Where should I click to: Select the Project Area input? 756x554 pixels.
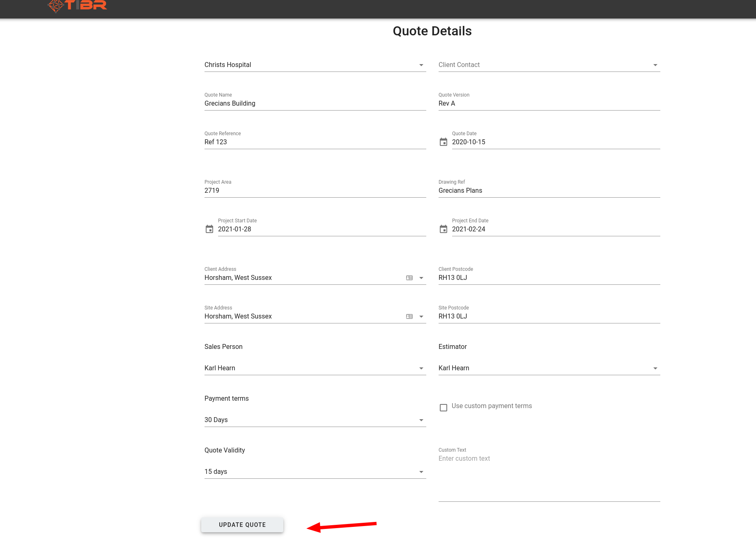coord(315,191)
